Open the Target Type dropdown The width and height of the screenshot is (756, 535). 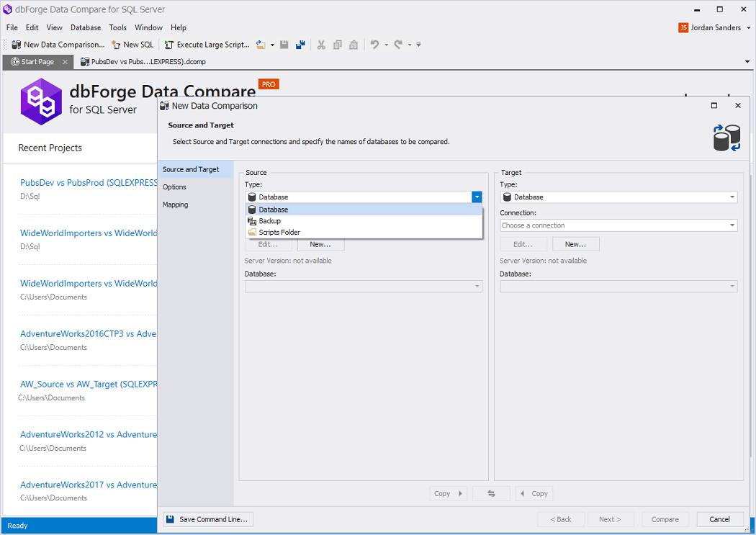618,197
